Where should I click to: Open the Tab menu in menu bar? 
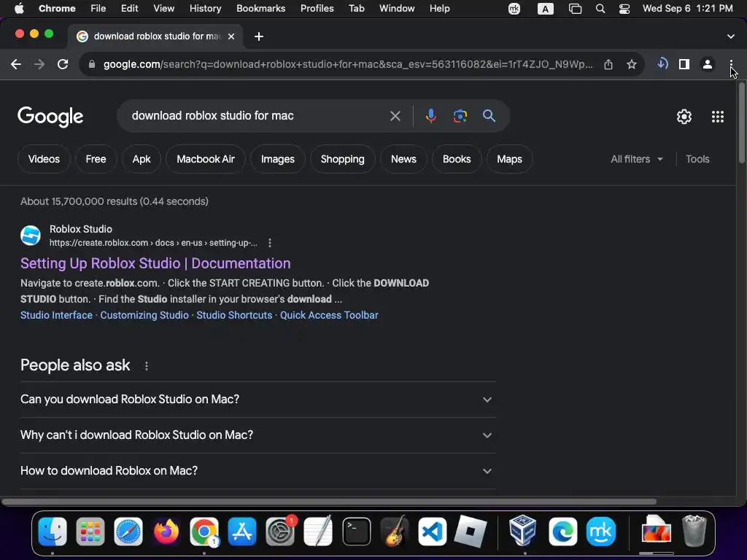click(356, 9)
